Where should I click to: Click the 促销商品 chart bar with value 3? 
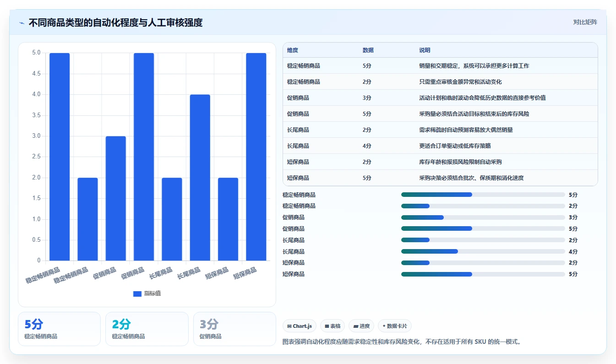coord(115,198)
